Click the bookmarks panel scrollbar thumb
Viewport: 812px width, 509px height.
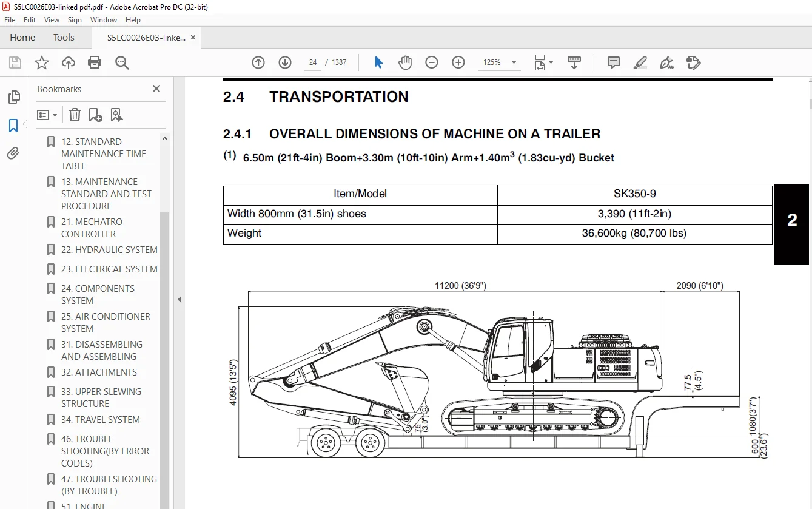point(164,360)
